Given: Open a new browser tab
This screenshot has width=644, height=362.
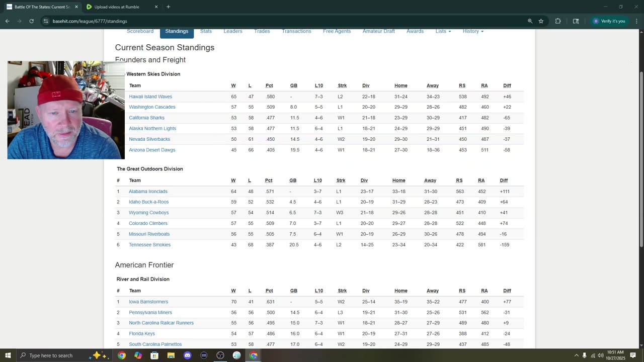Looking at the screenshot, I should tap(168, 7).
